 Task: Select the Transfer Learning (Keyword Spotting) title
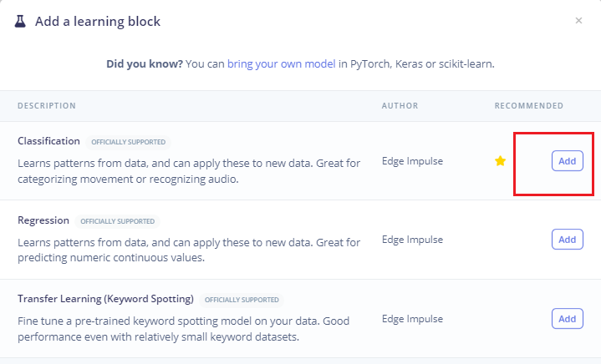pos(105,299)
